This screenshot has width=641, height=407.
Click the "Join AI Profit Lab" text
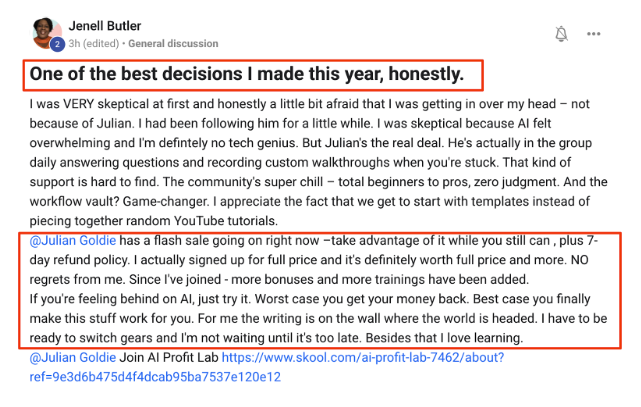coord(173,358)
